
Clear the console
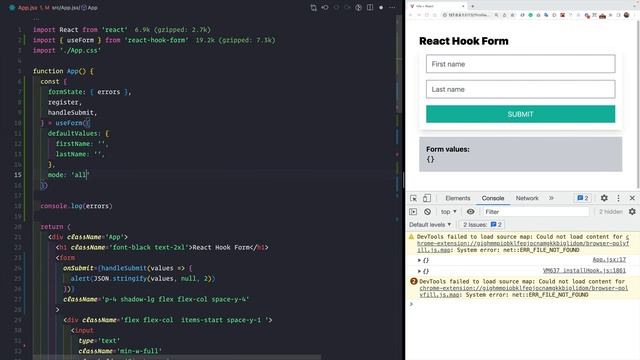(x=427, y=212)
